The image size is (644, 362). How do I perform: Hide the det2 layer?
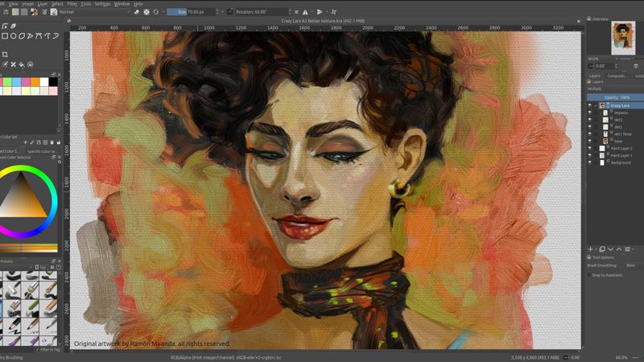[x=590, y=127]
